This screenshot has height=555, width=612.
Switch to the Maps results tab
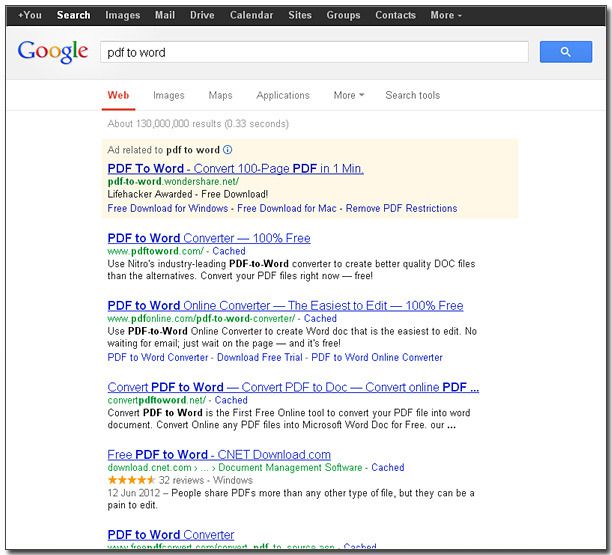point(221,95)
